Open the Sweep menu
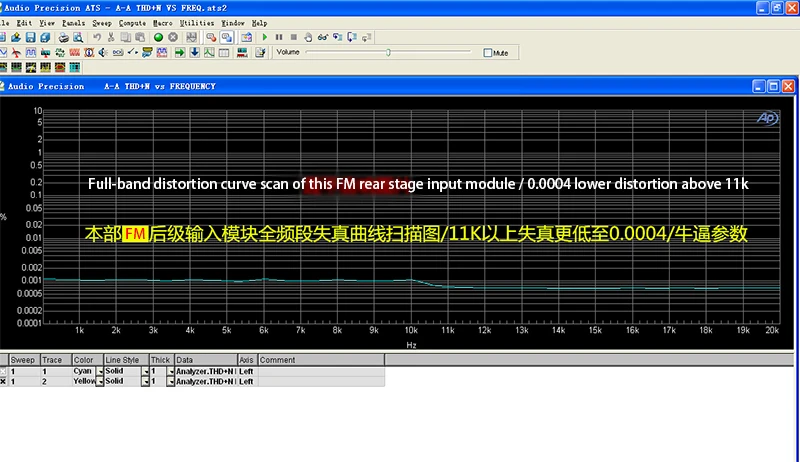Viewport: 800px width, 462px height. [x=102, y=23]
